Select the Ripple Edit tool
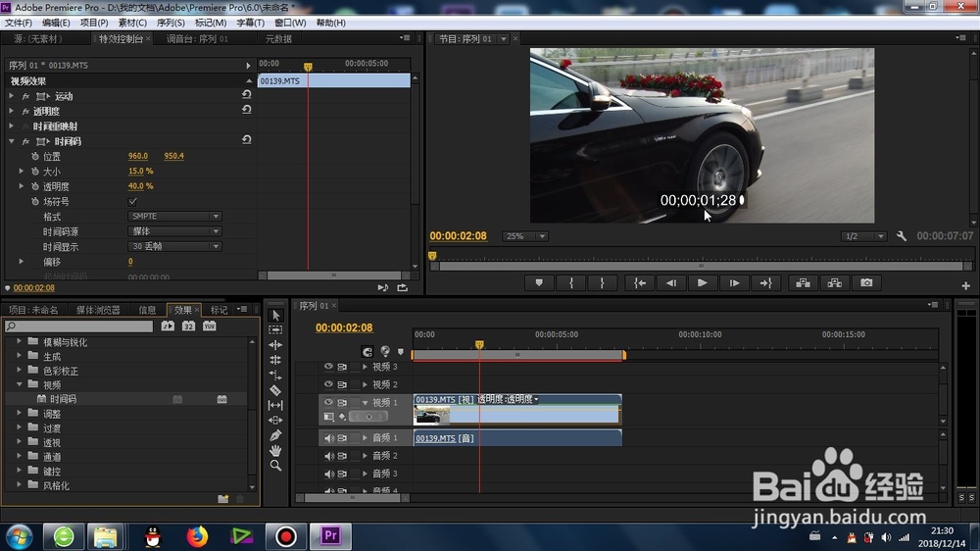 [x=275, y=344]
